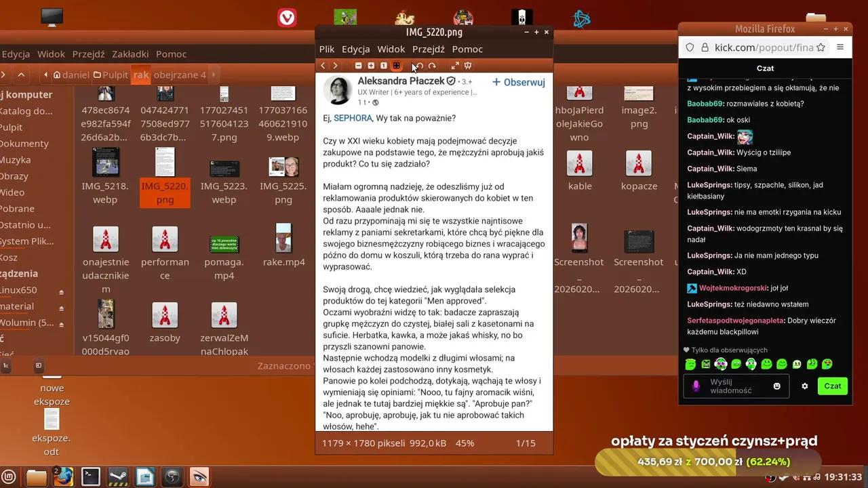Screen dimensions: 868x488
Task: Open Plik menu in image viewer
Action: click(327, 49)
